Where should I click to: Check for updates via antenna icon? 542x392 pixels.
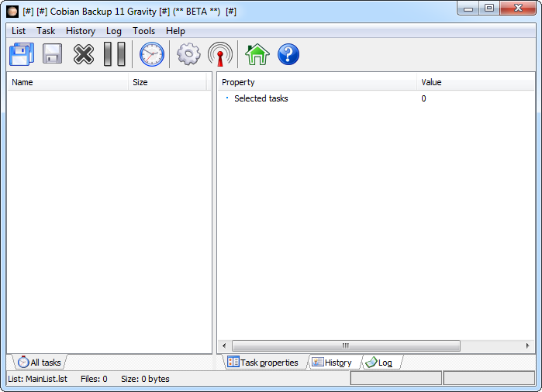pos(220,54)
